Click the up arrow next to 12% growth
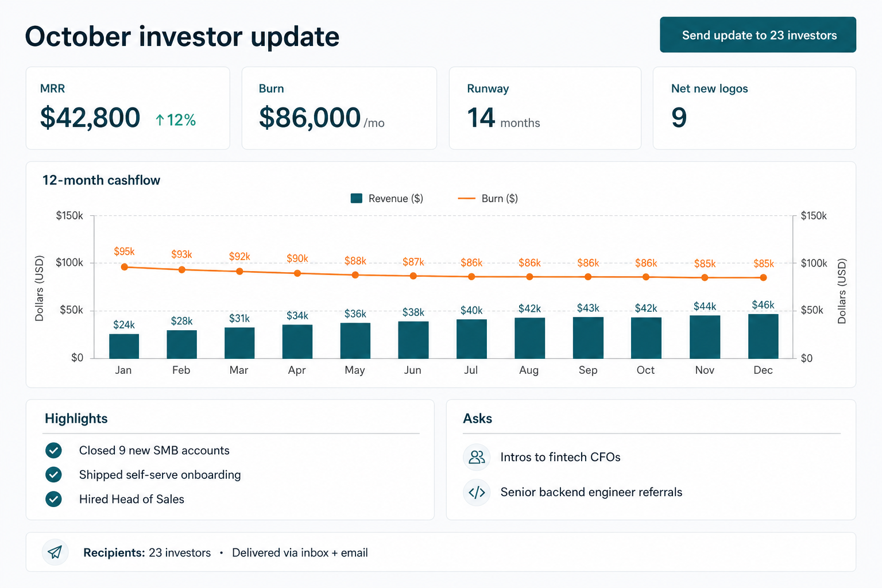Viewport: 882px width, 588px height. click(x=160, y=119)
